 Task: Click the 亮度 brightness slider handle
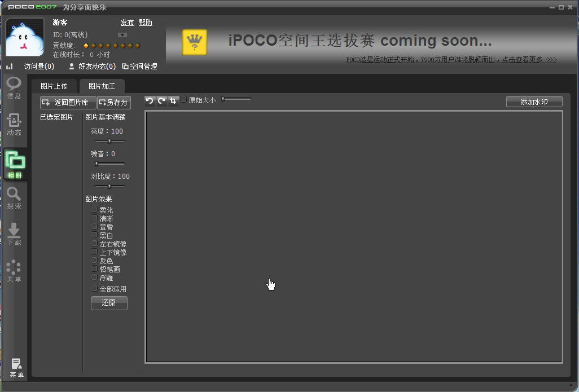coord(109,141)
